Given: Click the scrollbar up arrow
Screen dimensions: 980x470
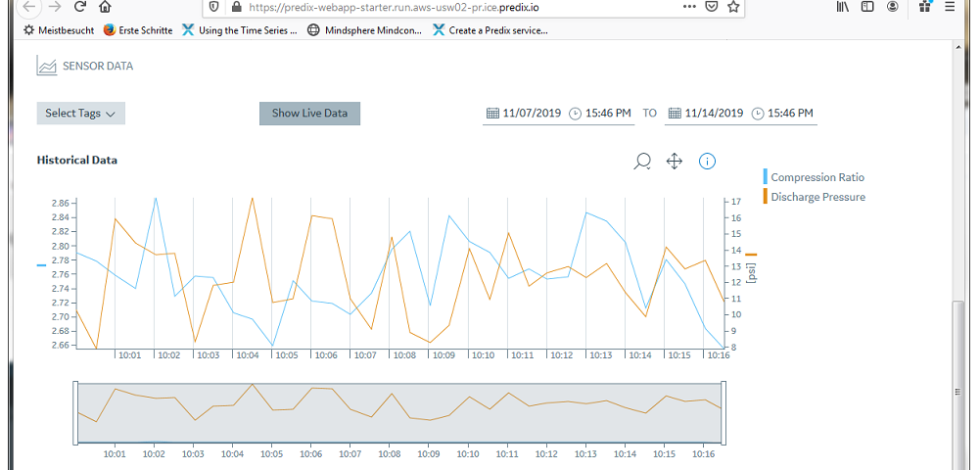Looking at the screenshot, I should click(957, 47).
